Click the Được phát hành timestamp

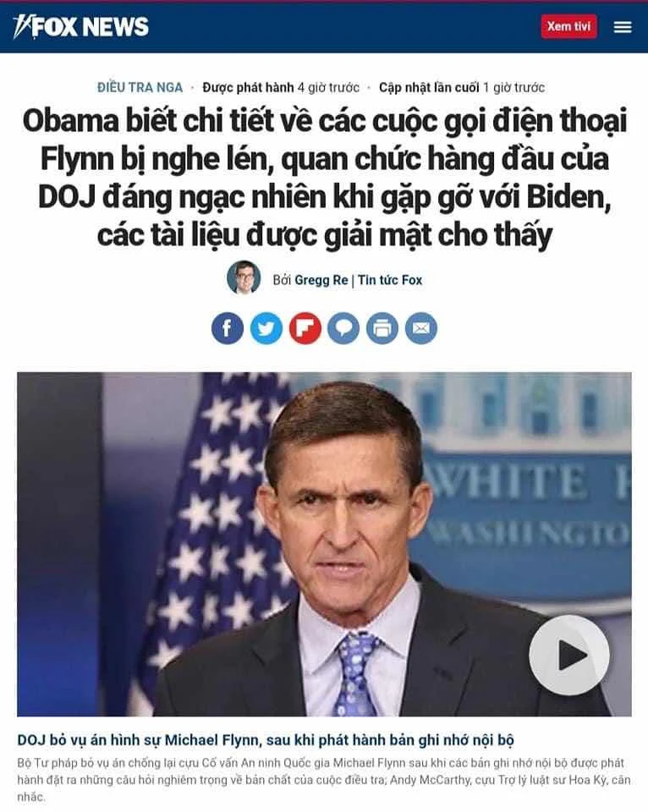pyautogui.click(x=281, y=87)
